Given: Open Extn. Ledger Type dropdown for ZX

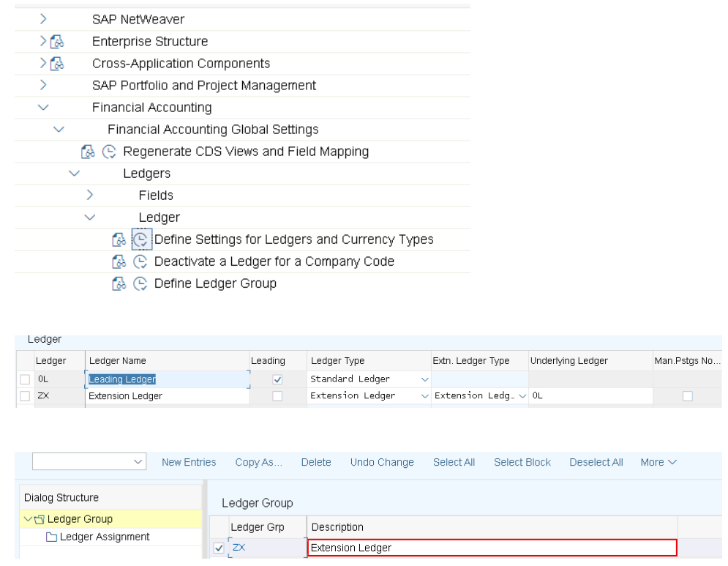Looking at the screenshot, I should point(522,396).
